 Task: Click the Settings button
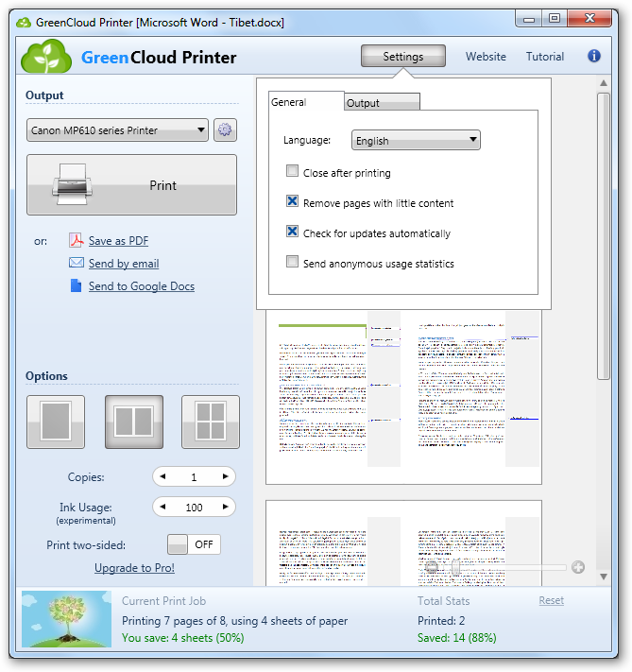coord(403,56)
